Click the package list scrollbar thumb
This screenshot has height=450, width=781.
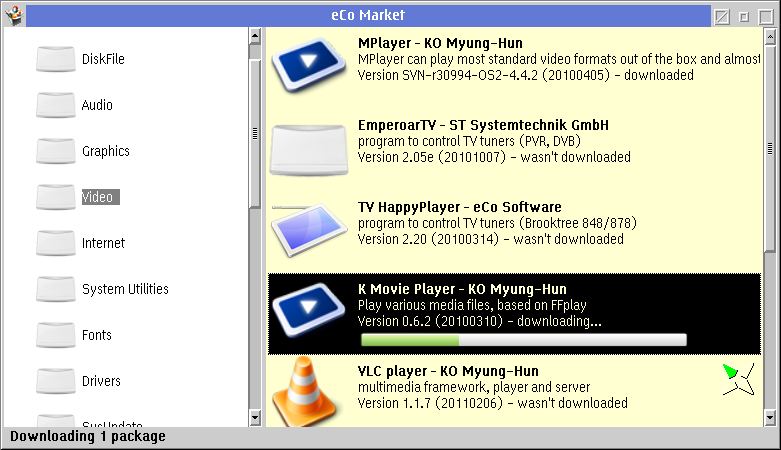tap(770, 149)
